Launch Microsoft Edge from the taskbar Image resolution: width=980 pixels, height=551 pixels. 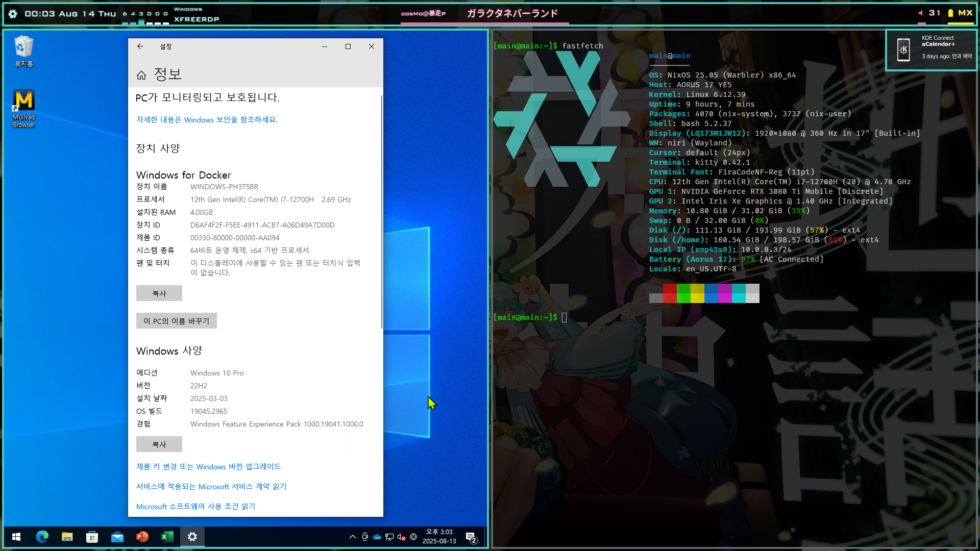(42, 537)
